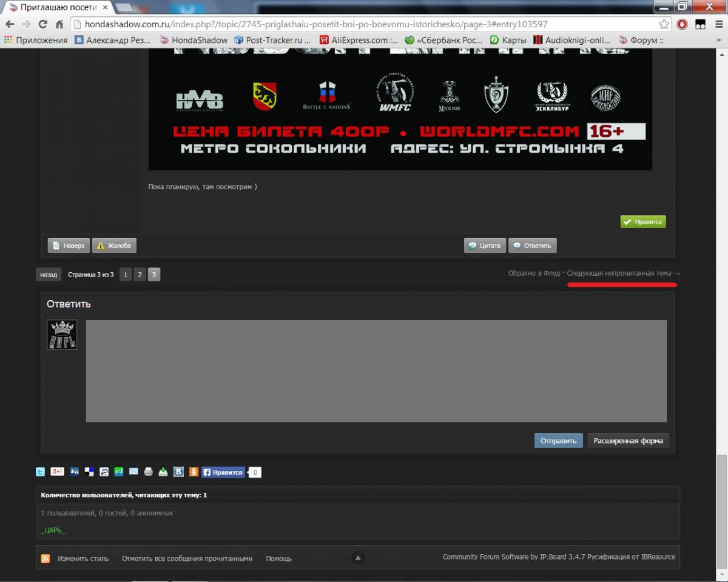Image resolution: width=728 pixels, height=582 pixels.
Task: Click the round scroll-to-top arrow in footer
Action: (x=358, y=557)
